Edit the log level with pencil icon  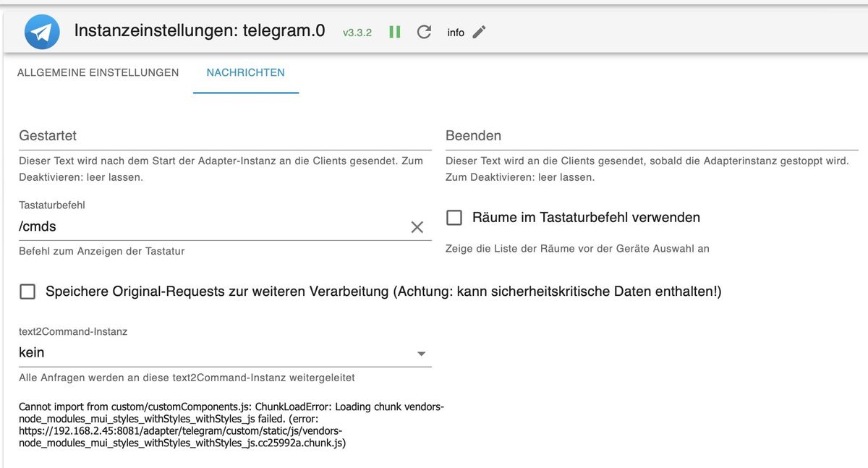[x=479, y=32]
